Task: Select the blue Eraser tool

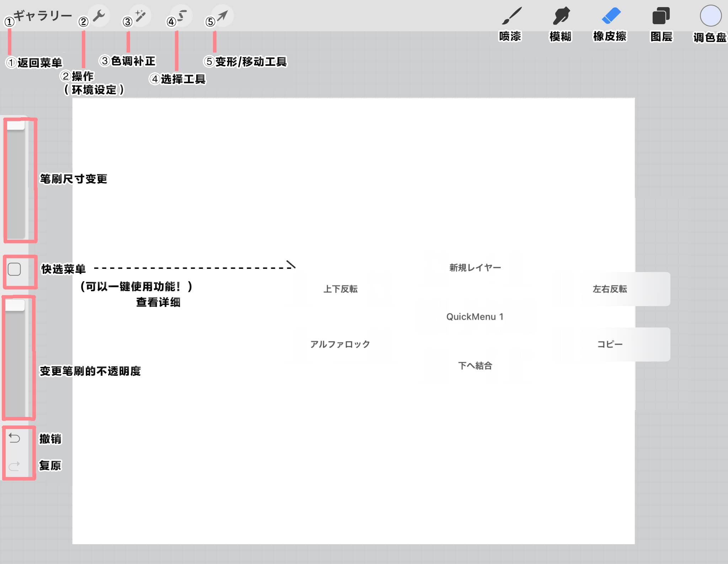Action: tap(611, 16)
